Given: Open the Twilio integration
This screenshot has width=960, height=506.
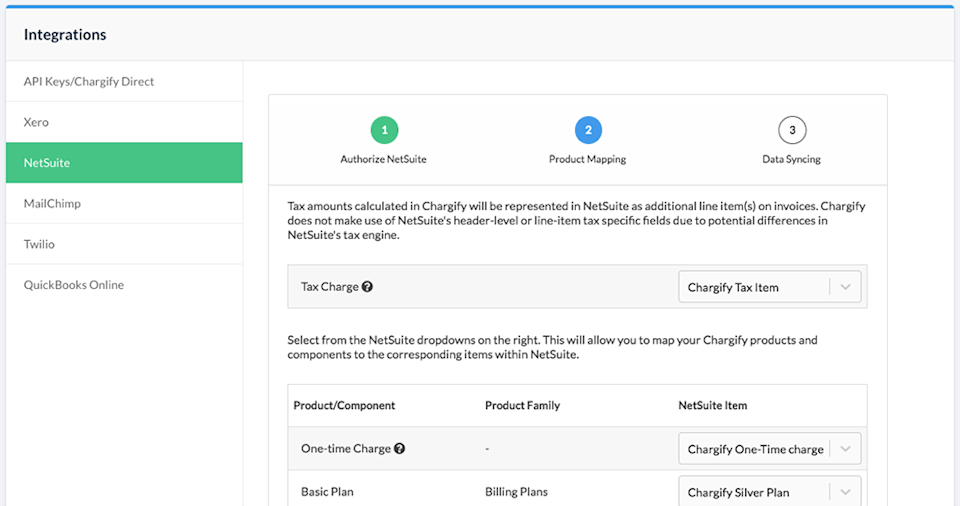Looking at the screenshot, I should (124, 244).
